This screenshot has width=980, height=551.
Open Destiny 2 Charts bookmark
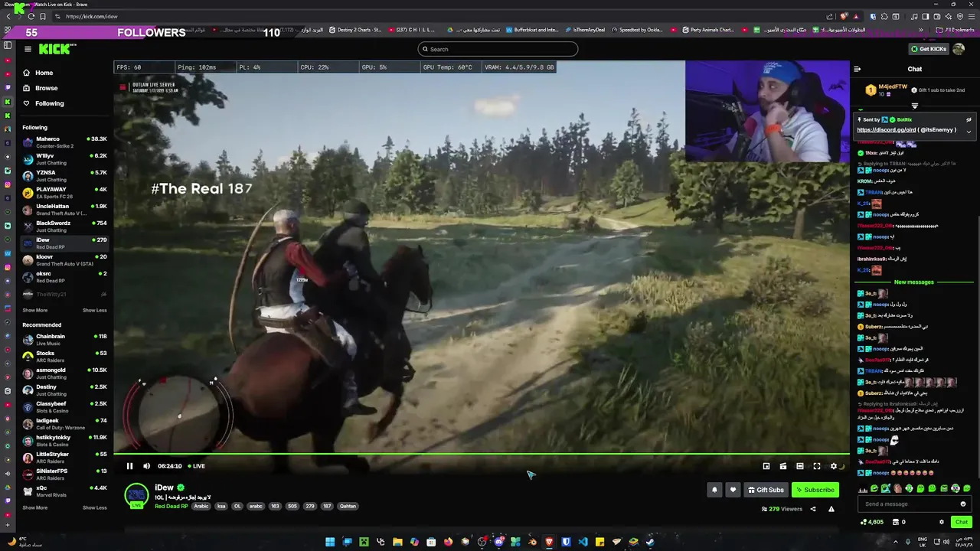click(354, 30)
